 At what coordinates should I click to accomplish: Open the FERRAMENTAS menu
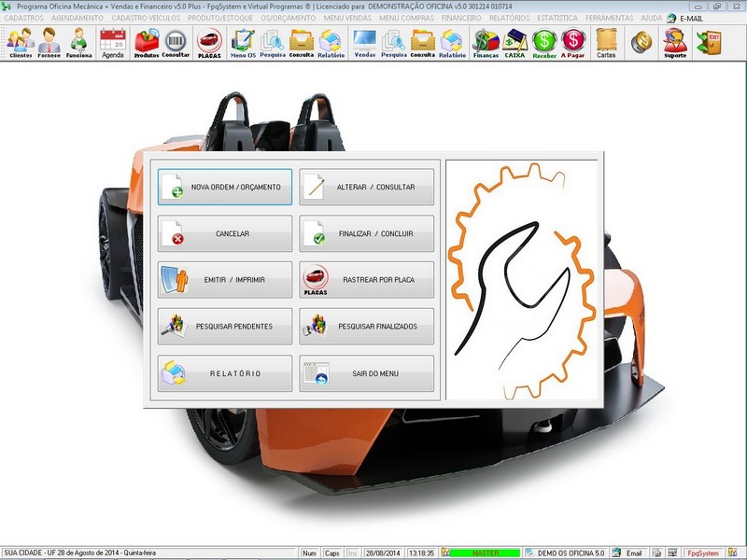tap(610, 18)
